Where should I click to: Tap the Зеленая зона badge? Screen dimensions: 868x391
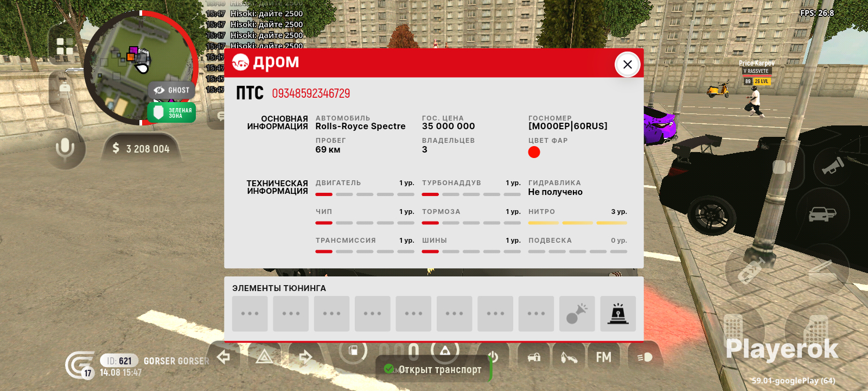point(171,112)
